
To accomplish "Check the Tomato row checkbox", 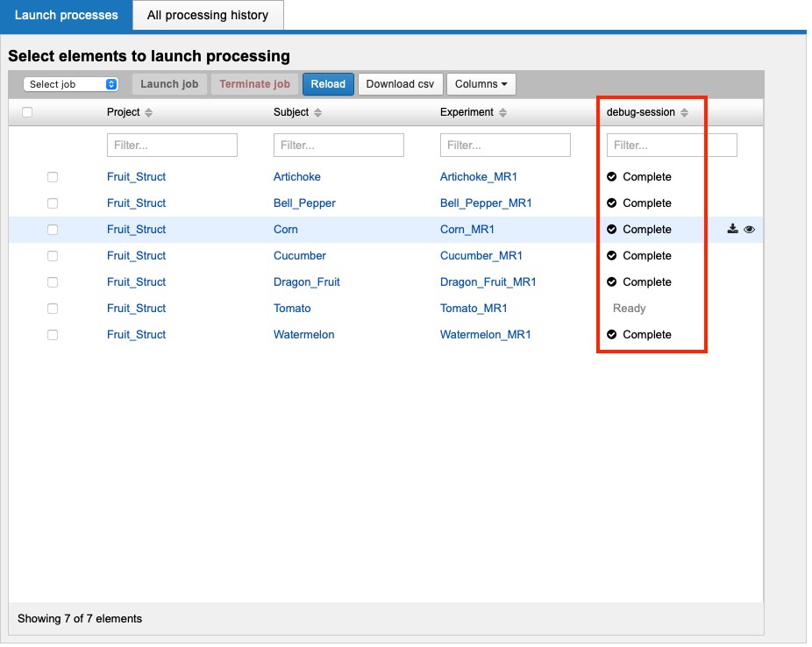I will pos(53,309).
